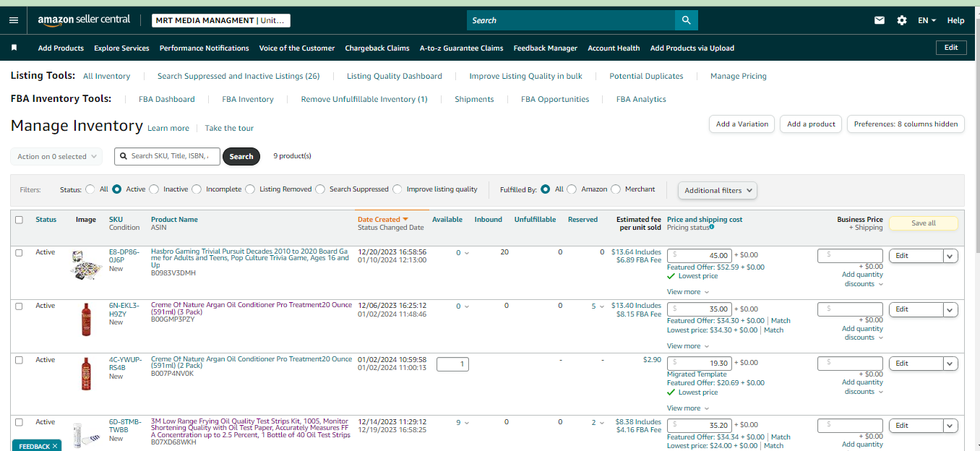The width and height of the screenshot is (980, 451).
Task: Open the Help link in header
Action: point(955,20)
